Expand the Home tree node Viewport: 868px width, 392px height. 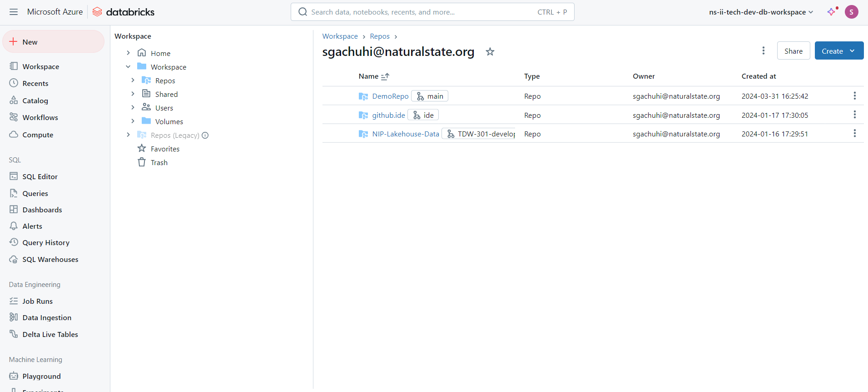[x=128, y=53]
